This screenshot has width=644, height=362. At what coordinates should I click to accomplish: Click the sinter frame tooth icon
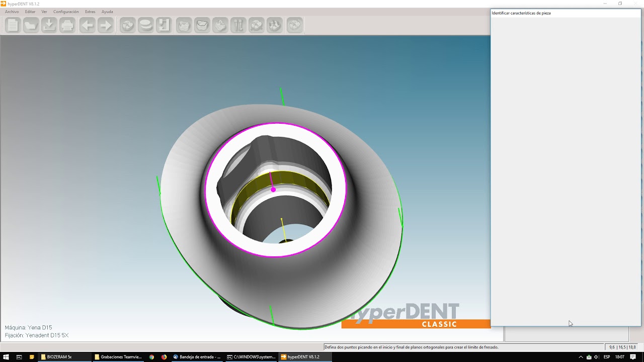257,25
